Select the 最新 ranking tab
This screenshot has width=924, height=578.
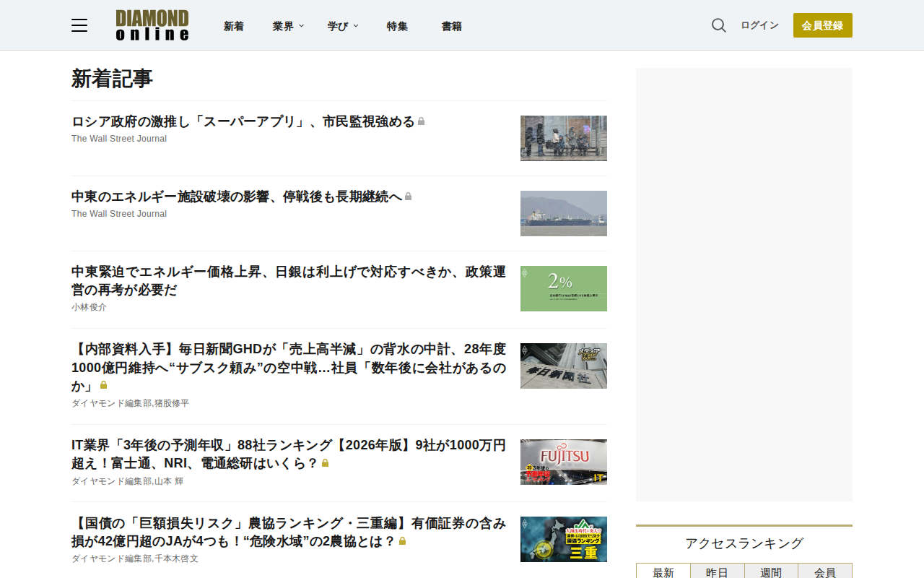click(x=663, y=571)
